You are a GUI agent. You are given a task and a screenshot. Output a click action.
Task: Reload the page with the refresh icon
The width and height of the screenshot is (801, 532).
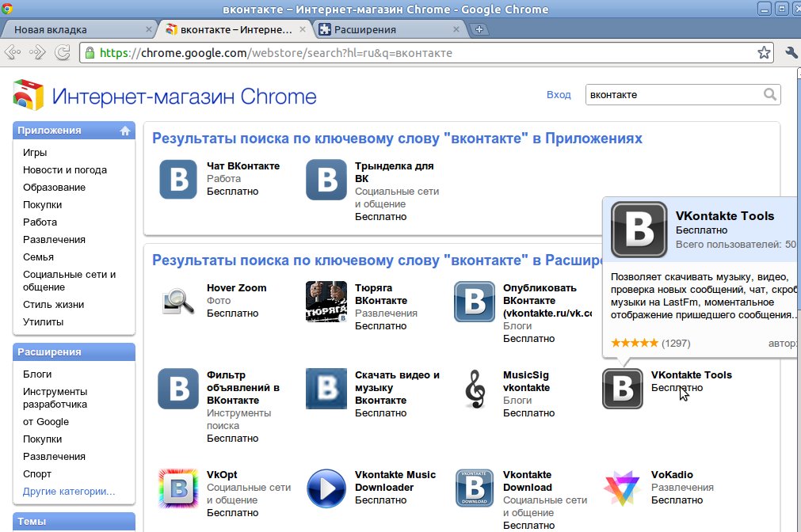63,52
